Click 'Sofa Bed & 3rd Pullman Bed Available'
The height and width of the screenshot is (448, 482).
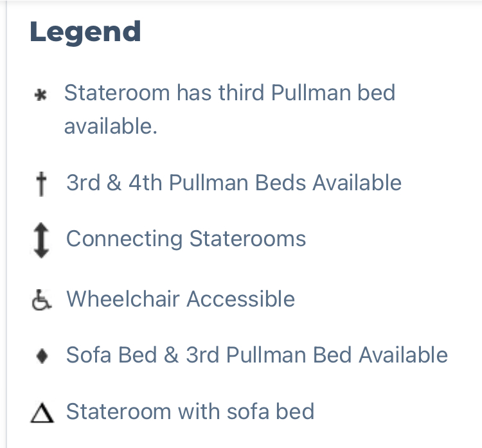tap(257, 355)
